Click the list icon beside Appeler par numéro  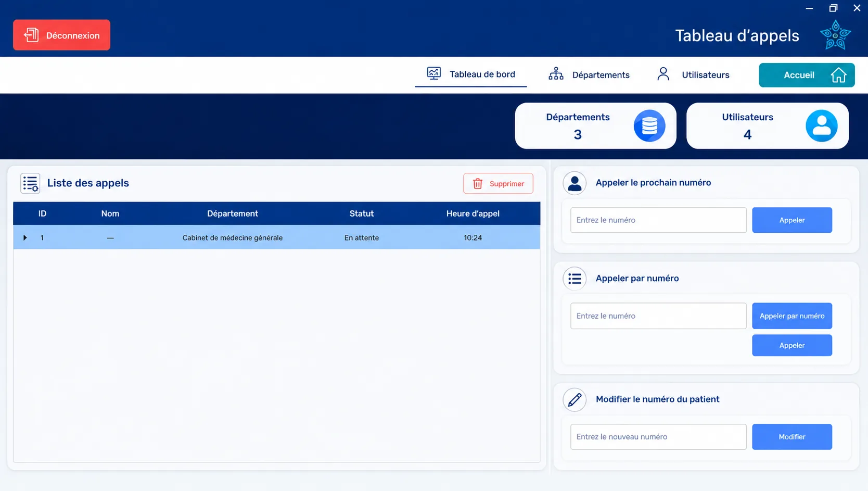click(x=575, y=279)
